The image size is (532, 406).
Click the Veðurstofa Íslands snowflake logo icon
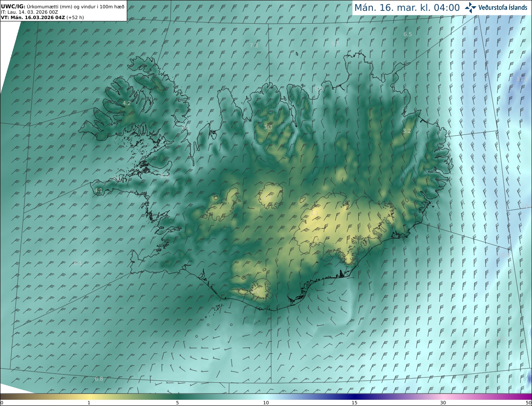pos(470,7)
